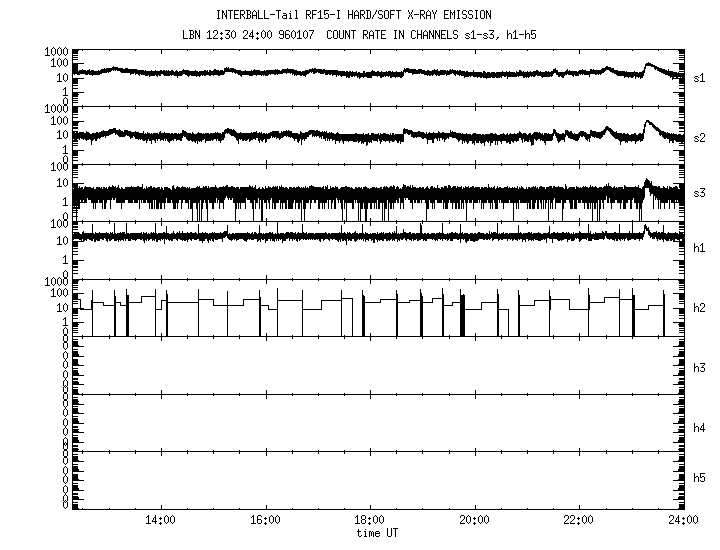Click the "time UT" axis caption

click(x=377, y=533)
